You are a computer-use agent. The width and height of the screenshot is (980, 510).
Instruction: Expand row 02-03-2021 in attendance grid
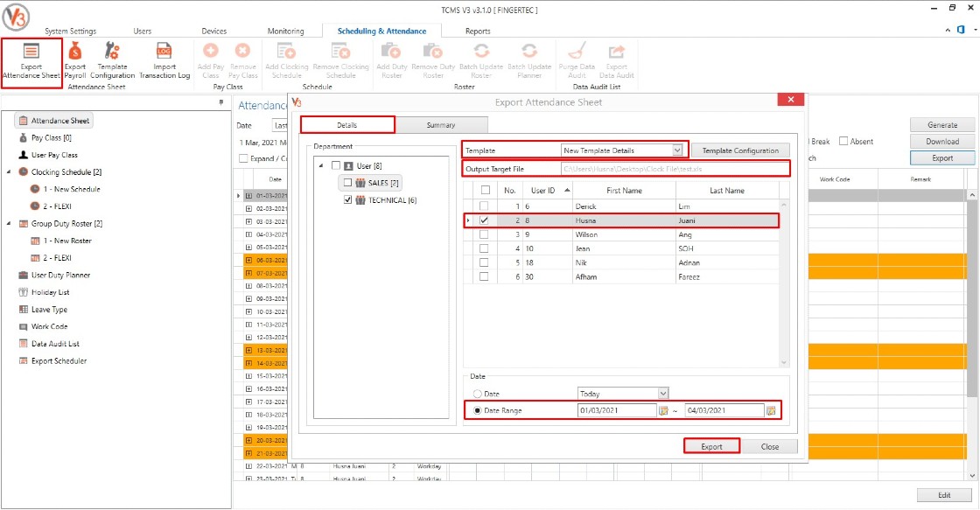248,208
